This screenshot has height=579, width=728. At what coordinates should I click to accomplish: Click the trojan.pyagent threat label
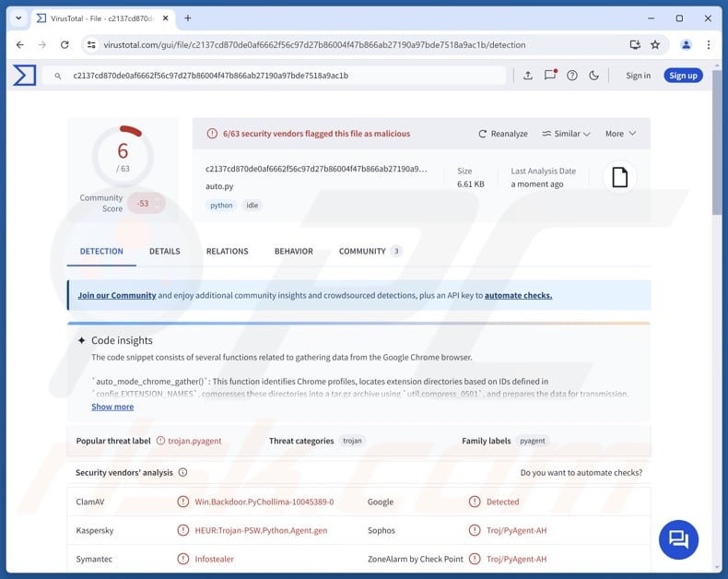click(x=194, y=441)
